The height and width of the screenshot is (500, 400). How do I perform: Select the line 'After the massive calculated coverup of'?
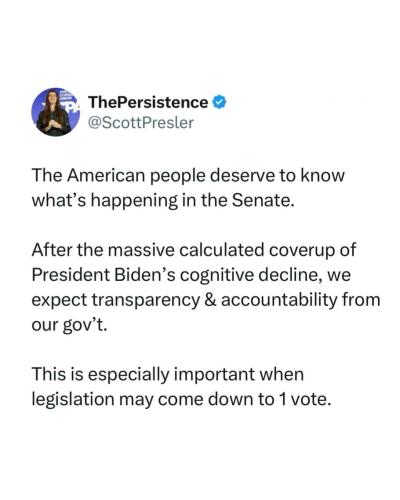(194, 250)
